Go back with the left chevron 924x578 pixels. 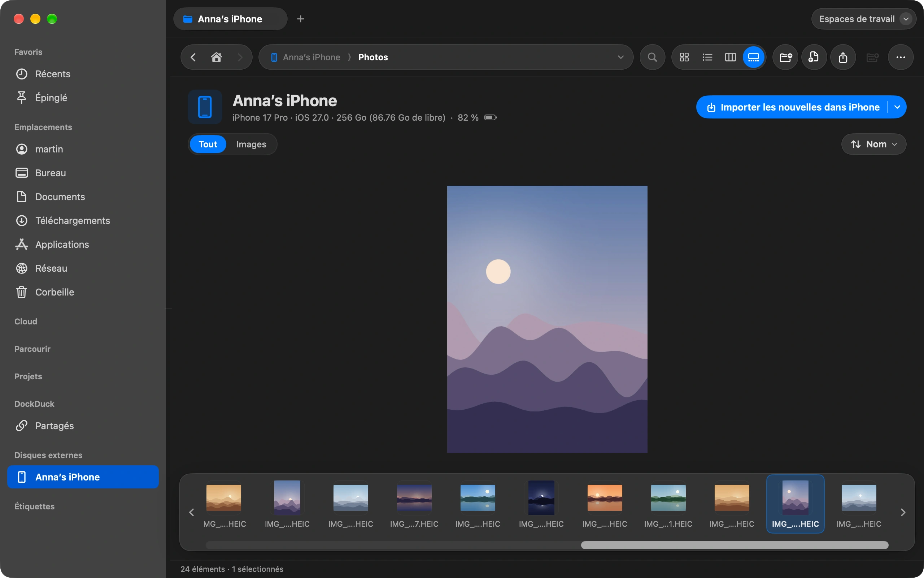193,57
